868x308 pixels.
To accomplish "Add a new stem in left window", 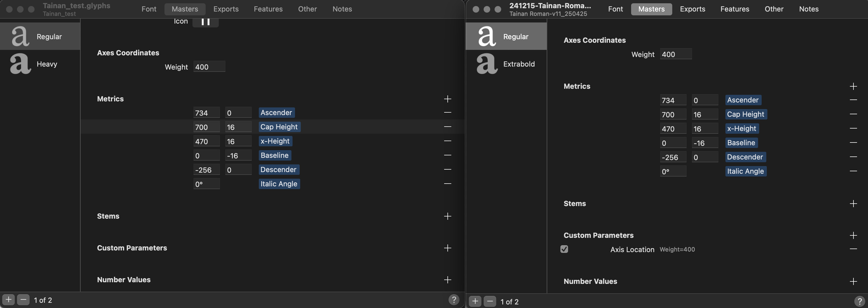I will pyautogui.click(x=447, y=216).
